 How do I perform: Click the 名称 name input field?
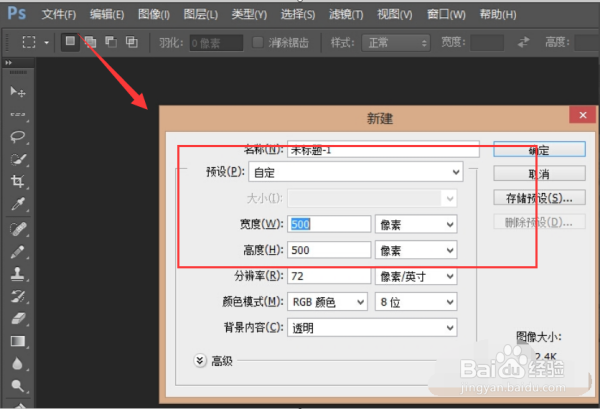[x=383, y=150]
